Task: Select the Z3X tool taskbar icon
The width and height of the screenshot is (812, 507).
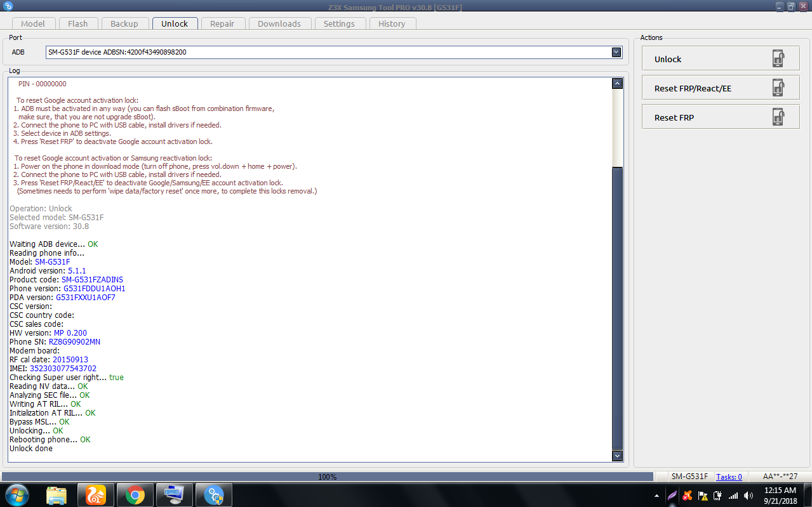Action: coord(213,495)
